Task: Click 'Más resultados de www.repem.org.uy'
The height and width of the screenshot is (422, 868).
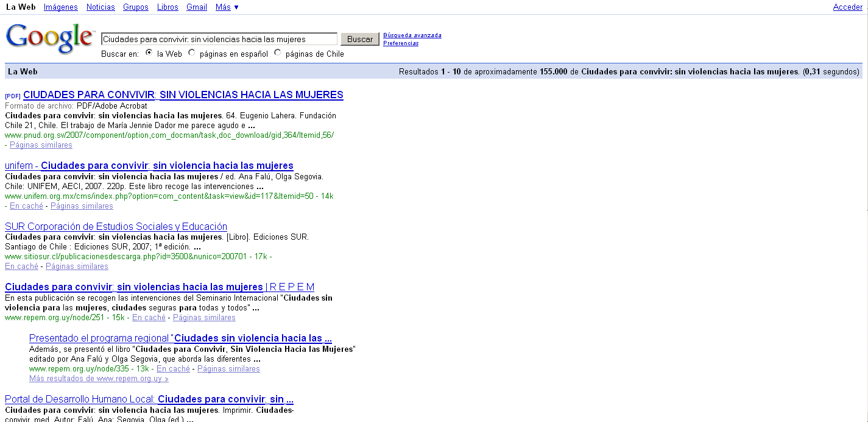Action: coord(99,379)
